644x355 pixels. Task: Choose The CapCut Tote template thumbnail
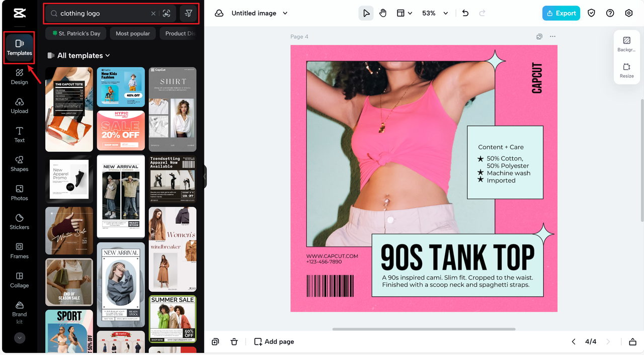pyautogui.click(x=69, y=109)
